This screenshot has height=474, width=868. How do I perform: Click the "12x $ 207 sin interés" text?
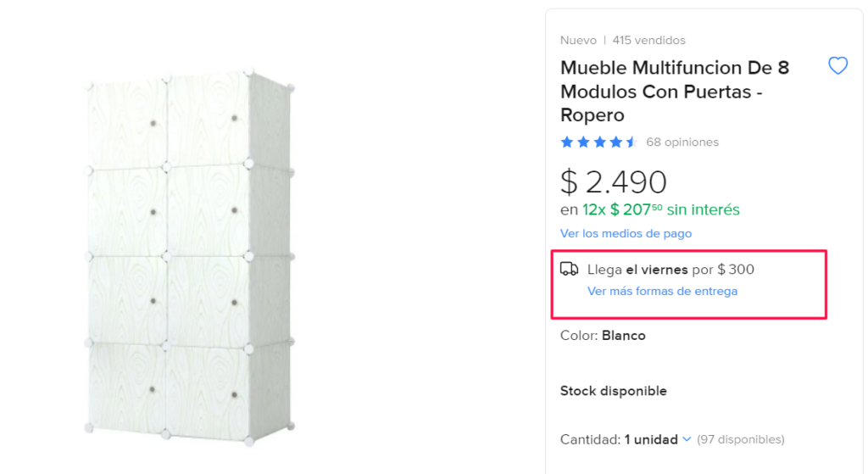[660, 209]
